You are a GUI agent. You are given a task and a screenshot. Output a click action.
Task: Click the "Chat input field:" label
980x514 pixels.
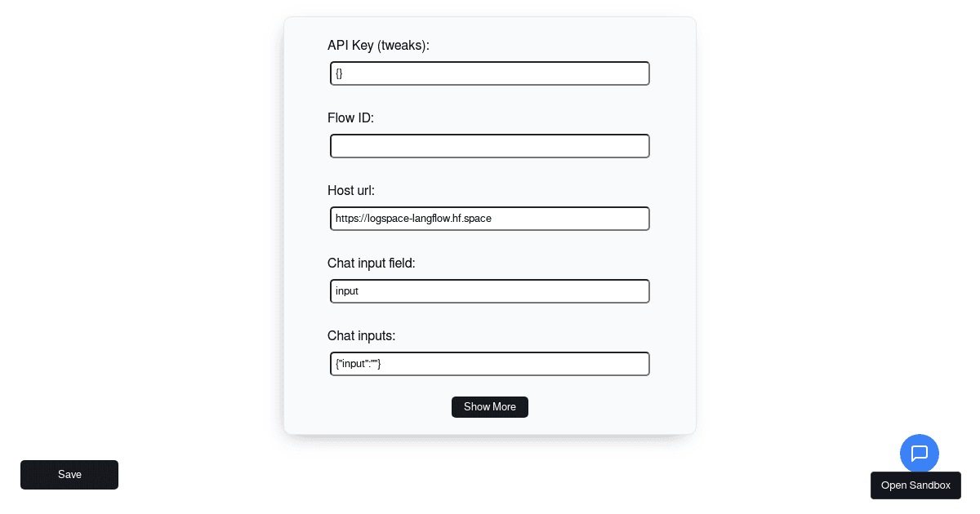pyautogui.click(x=372, y=264)
